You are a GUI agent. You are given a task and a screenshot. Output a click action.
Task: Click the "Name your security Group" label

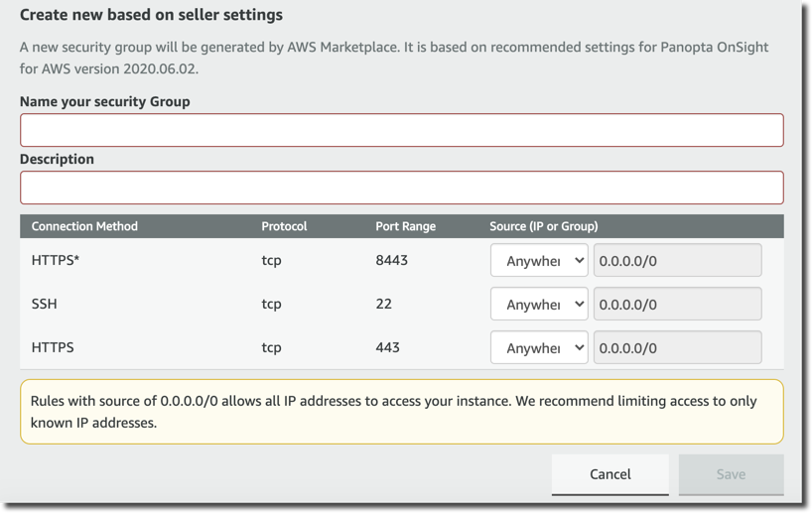105,101
